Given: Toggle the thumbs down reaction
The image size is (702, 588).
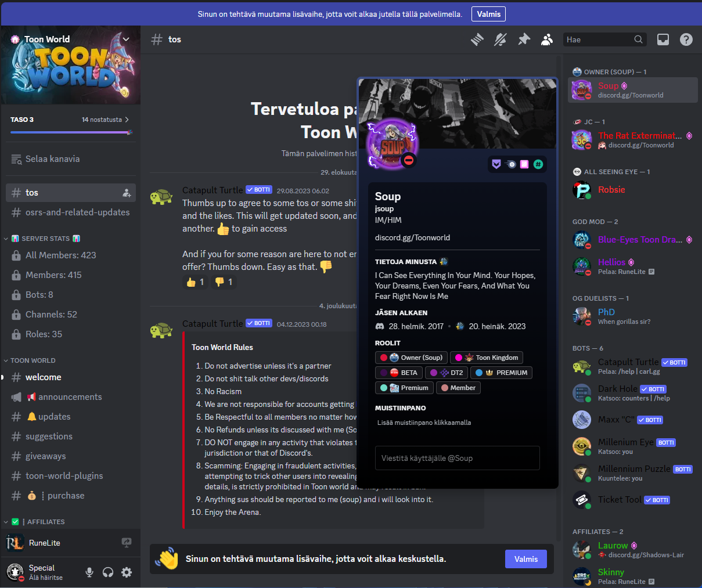Looking at the screenshot, I should [224, 282].
